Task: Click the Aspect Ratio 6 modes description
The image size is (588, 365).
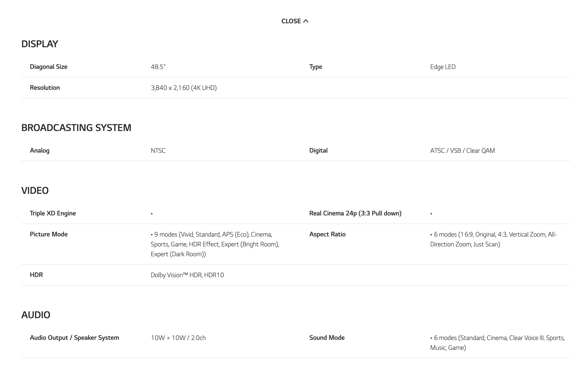Action: [x=493, y=239]
